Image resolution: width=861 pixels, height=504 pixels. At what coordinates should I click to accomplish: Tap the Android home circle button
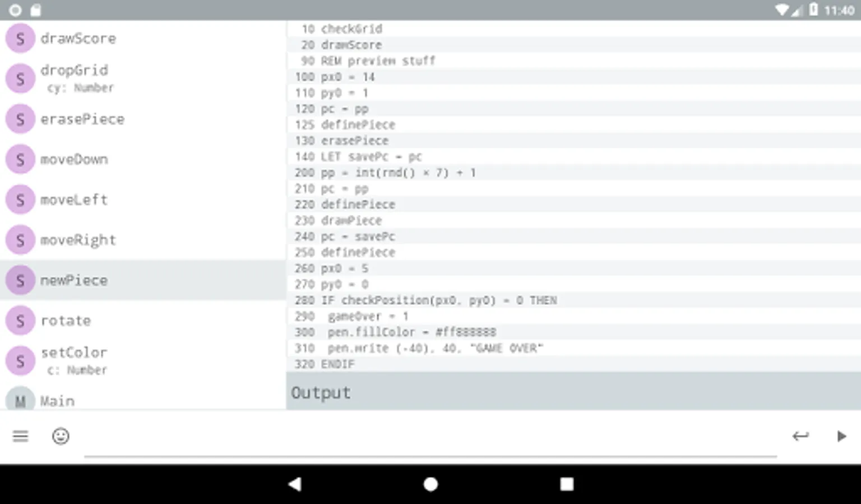(430, 484)
